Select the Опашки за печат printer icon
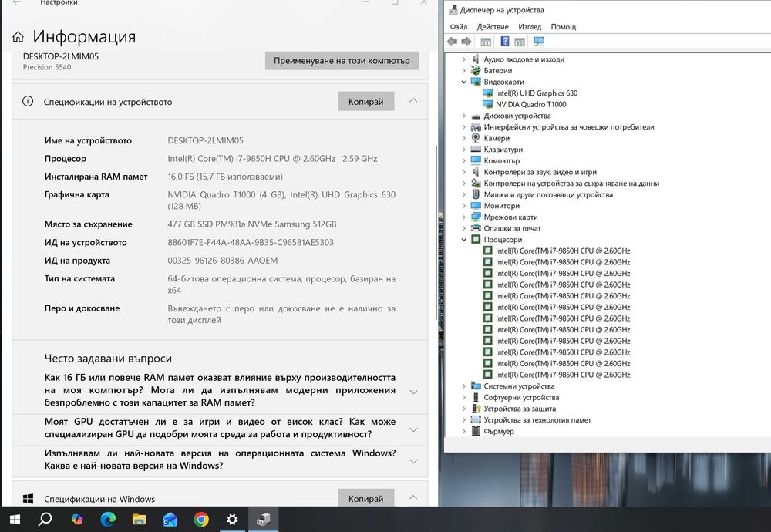Viewport: 771px width, 532px height. [x=476, y=228]
